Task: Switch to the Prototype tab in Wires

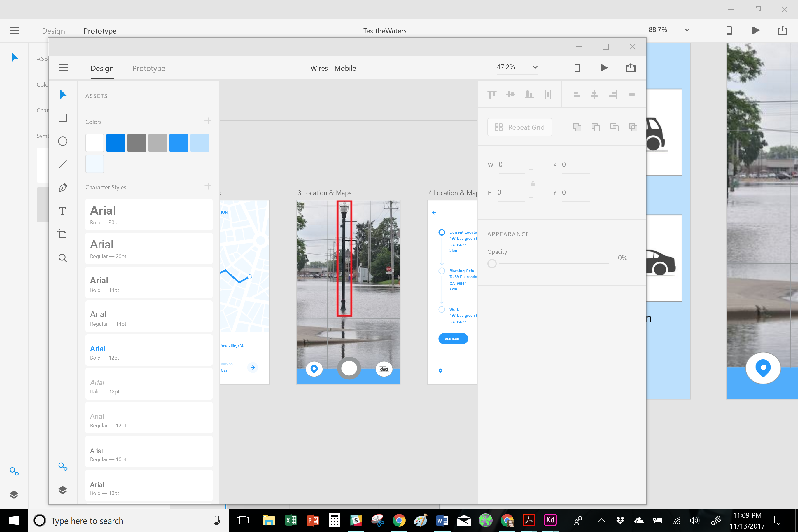Action: [x=149, y=68]
